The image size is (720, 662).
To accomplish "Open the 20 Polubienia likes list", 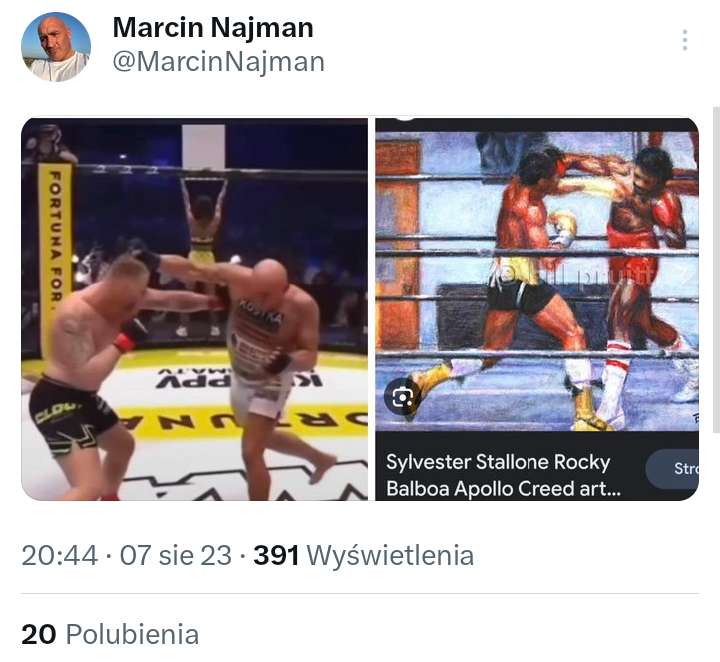I will 110,634.
